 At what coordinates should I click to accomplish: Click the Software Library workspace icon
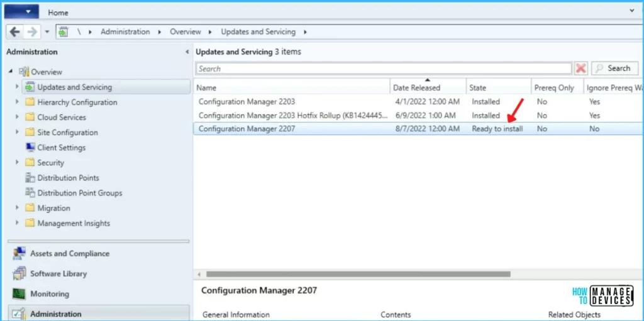(x=19, y=273)
